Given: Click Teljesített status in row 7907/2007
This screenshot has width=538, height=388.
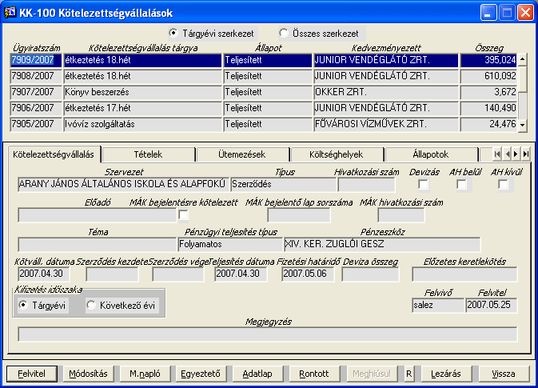Looking at the screenshot, I should (267, 92).
